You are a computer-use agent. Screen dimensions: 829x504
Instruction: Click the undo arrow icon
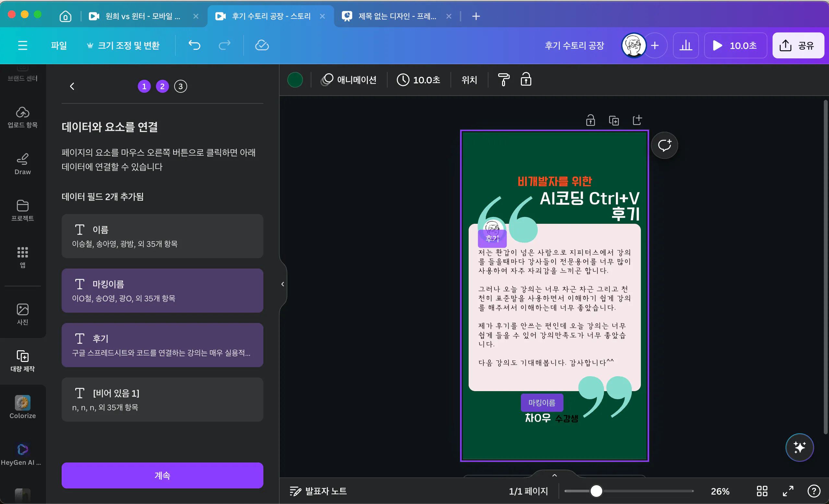(x=194, y=45)
